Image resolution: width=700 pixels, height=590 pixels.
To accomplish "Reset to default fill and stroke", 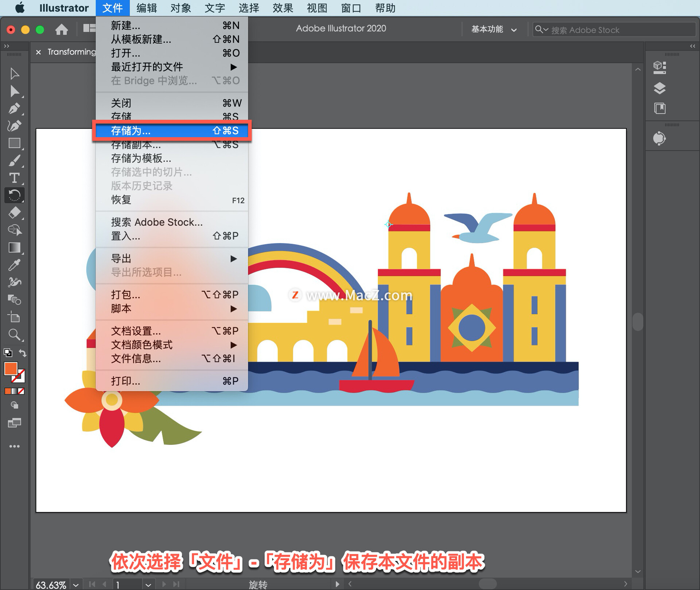I will (x=8, y=353).
